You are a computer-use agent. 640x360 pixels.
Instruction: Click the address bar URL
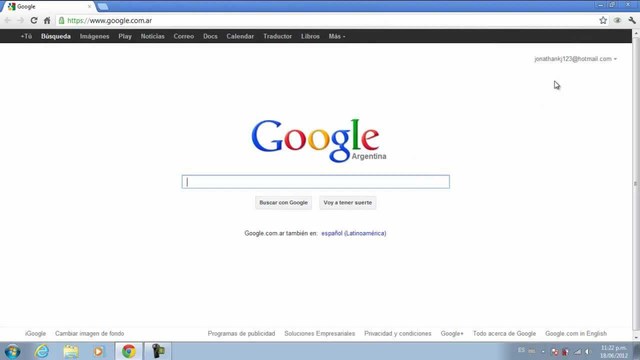tap(109, 20)
